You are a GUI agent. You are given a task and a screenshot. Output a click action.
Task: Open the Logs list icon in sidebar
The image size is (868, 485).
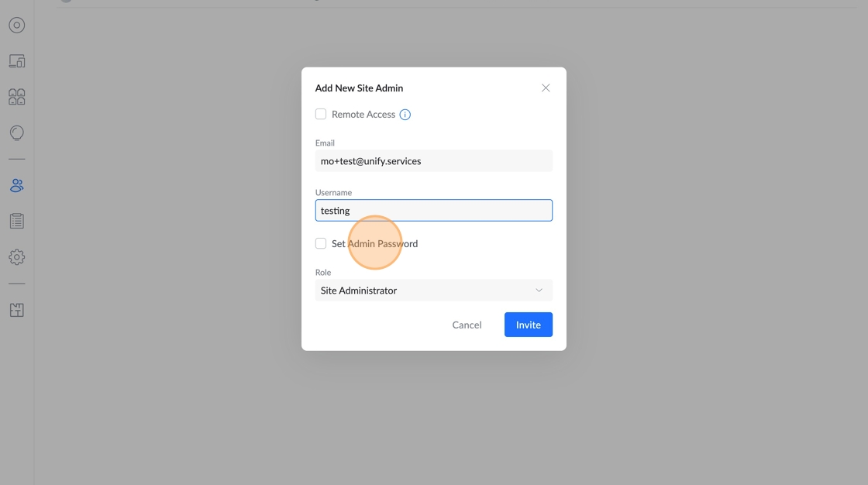tap(17, 222)
